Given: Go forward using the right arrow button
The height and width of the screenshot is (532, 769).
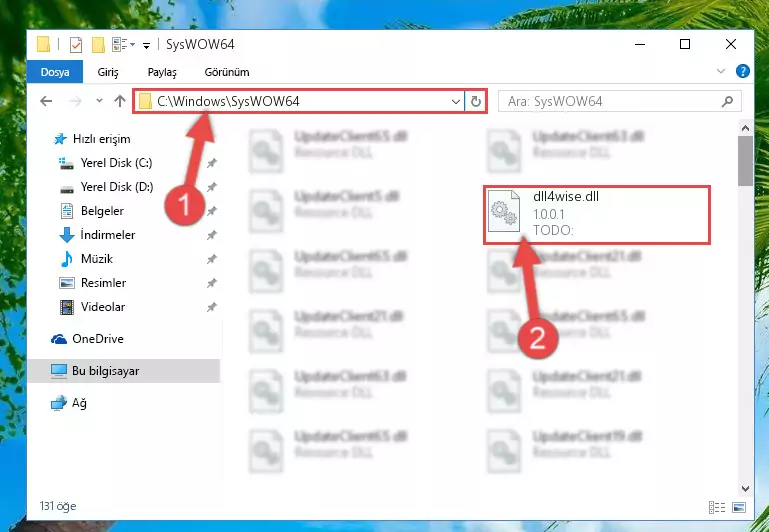Looking at the screenshot, I should pyautogui.click(x=75, y=101).
